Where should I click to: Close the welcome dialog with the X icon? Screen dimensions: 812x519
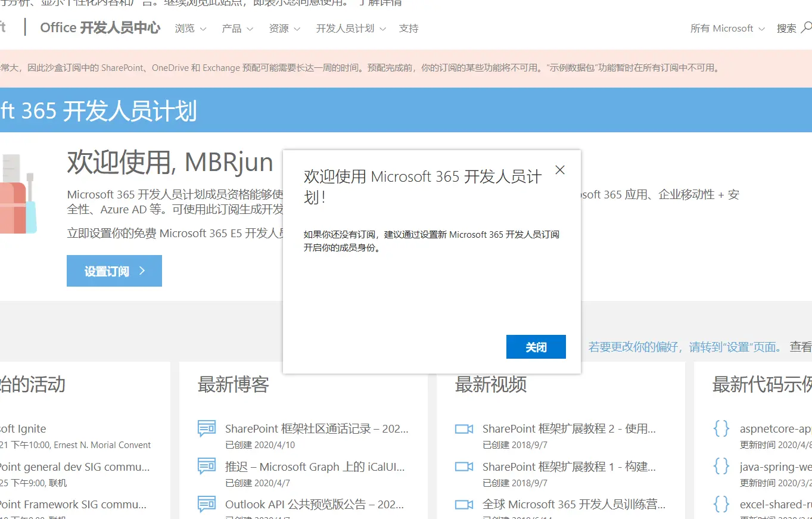[x=560, y=170]
